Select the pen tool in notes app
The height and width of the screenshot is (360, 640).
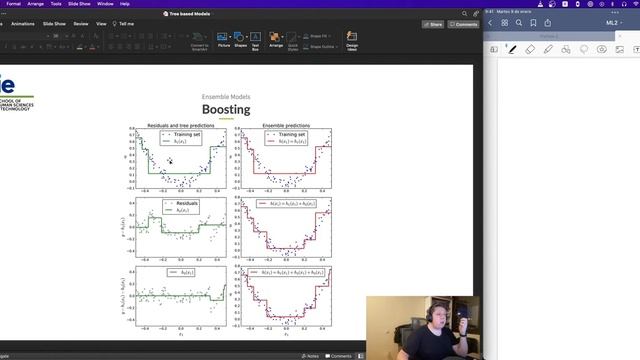(x=512, y=49)
